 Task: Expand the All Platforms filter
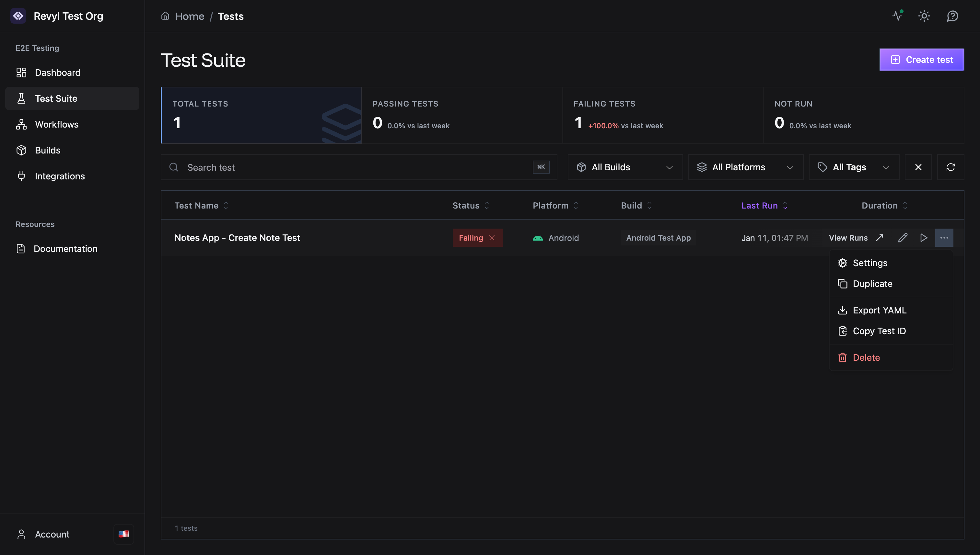745,167
